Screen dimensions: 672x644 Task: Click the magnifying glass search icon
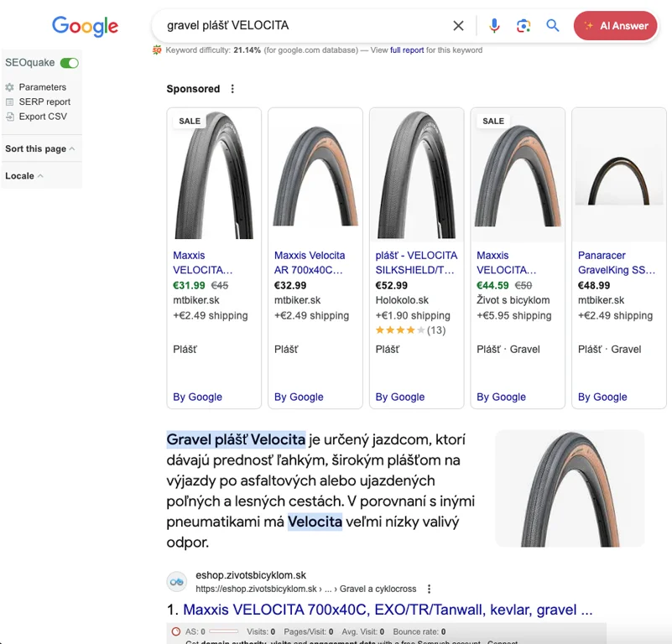pyautogui.click(x=553, y=26)
